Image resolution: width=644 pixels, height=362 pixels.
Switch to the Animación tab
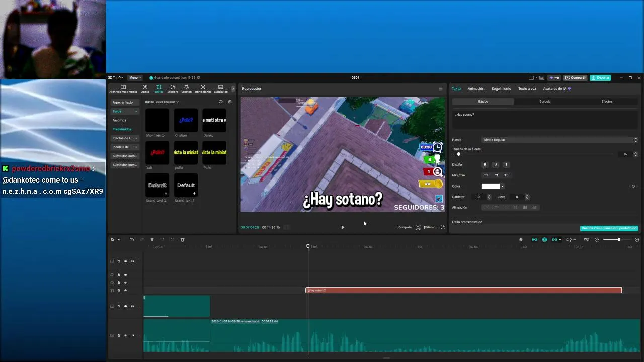tap(476, 89)
